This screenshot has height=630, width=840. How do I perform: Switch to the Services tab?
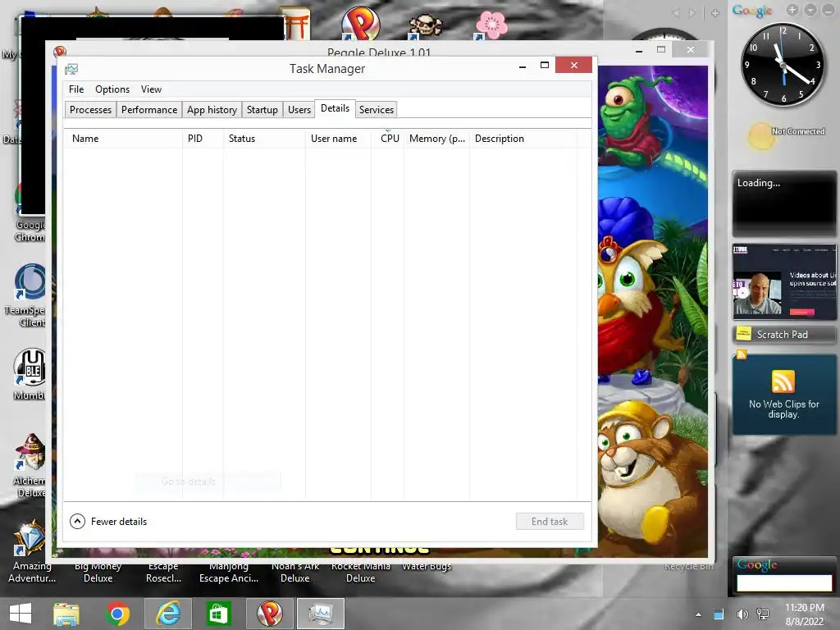[x=376, y=110]
